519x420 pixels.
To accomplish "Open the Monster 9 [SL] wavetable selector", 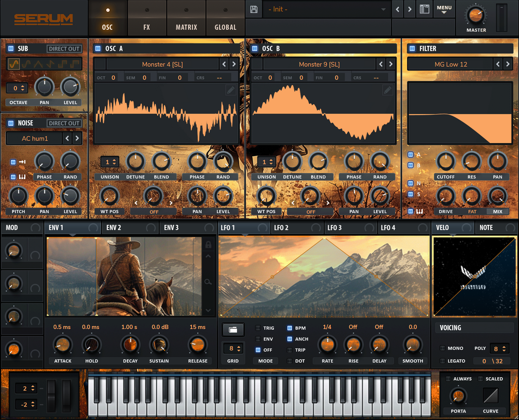I will tap(319, 64).
